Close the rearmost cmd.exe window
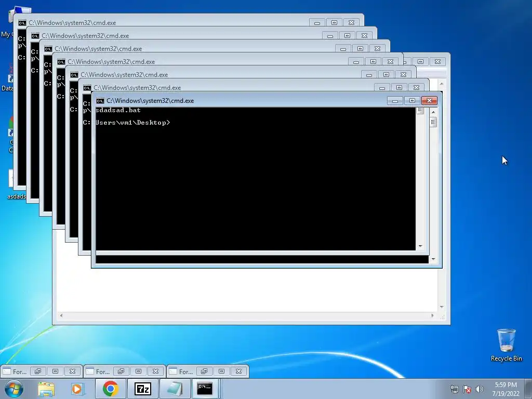 pos(352,22)
